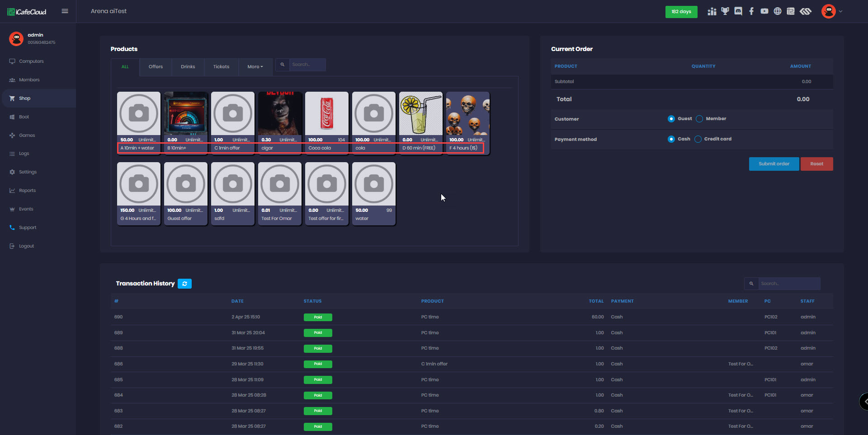Click the red Reset button
This screenshot has height=435, width=868.
pyautogui.click(x=816, y=164)
